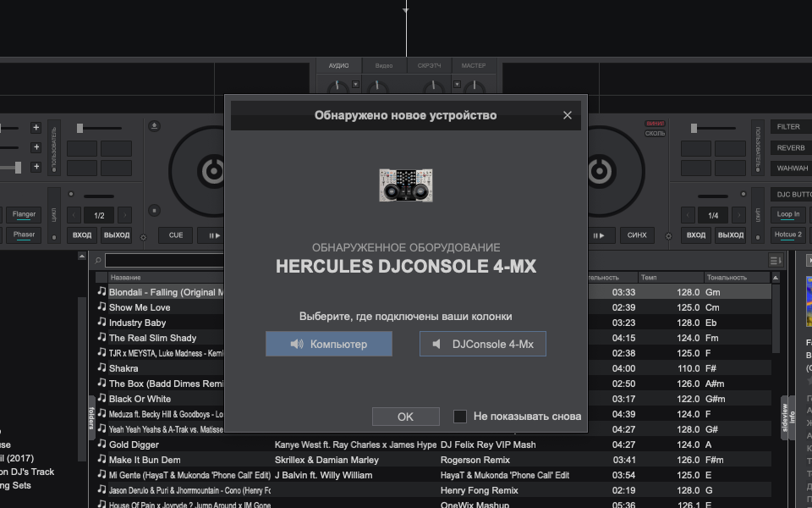
Task: Increase the right deck loop size from 1/4
Action: point(738,215)
